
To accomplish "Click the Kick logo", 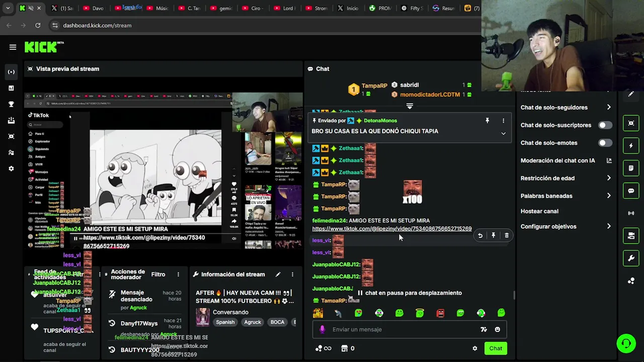I will (x=43, y=47).
